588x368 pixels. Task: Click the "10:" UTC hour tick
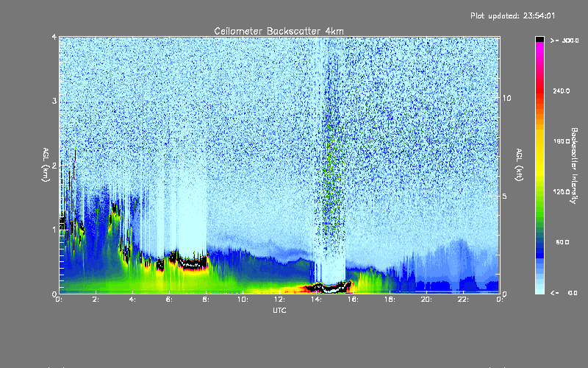[243, 300]
